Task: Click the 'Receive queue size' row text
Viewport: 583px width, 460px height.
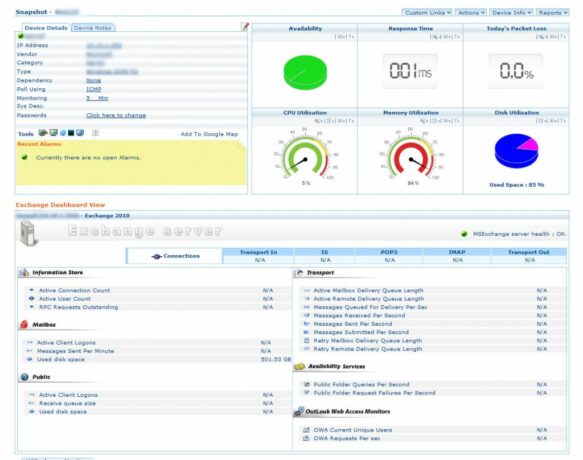Action: pyautogui.click(x=67, y=403)
